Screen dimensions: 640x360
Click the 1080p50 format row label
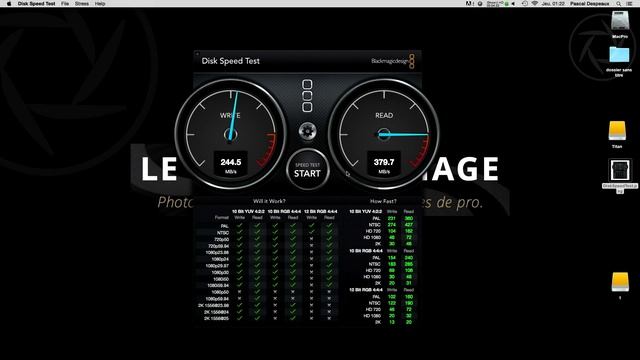point(220,292)
